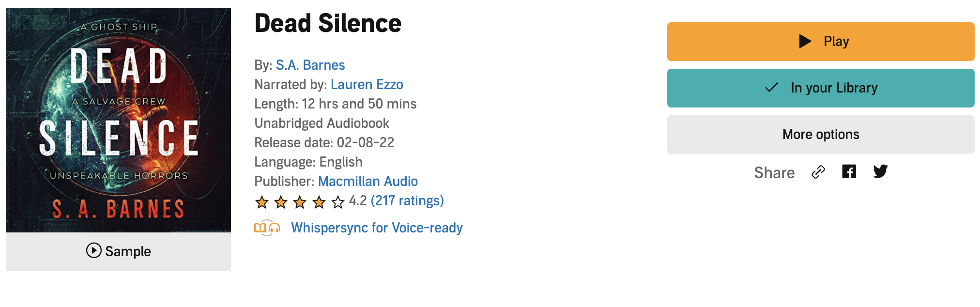Click the first gold rating star
The image size is (980, 307).
(262, 202)
